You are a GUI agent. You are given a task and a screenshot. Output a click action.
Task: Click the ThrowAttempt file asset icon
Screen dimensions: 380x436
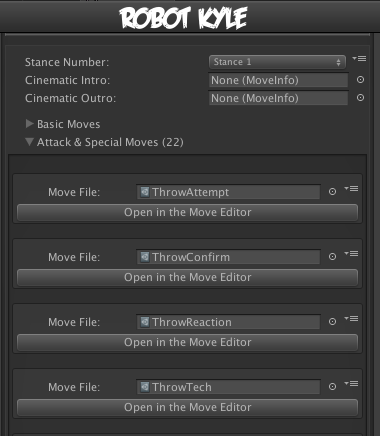coord(145,192)
